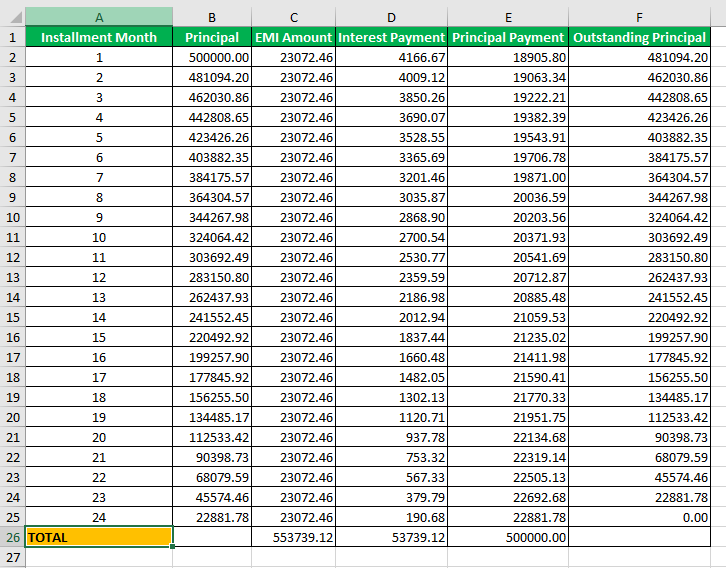Select installment month 12 cell
Screen dimensions: 726x568
(99, 277)
